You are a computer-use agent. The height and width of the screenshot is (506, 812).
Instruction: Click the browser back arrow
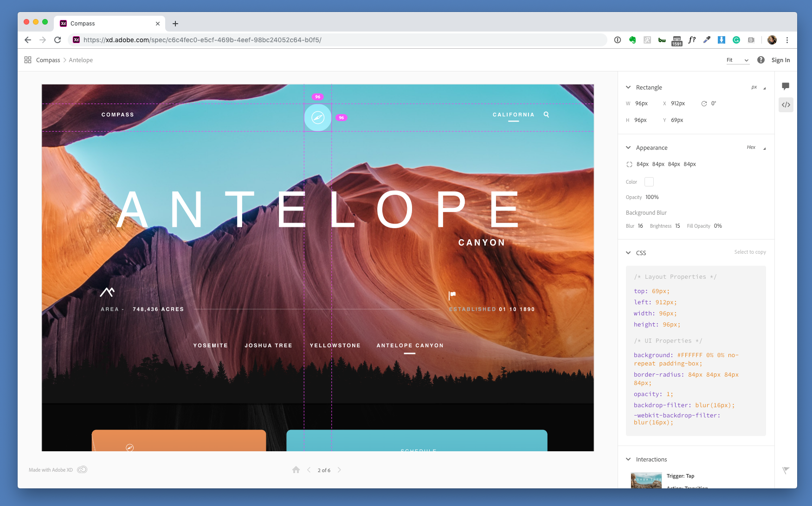28,40
